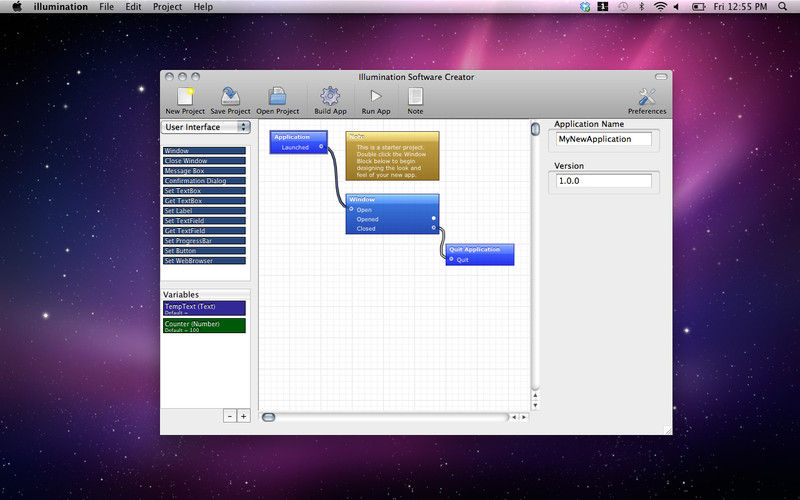
Task: Click the vertical scrollbar thumb of canvas
Action: [x=535, y=129]
